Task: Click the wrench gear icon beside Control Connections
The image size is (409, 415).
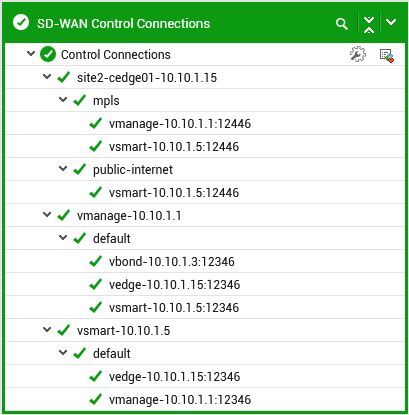Action: [x=358, y=54]
